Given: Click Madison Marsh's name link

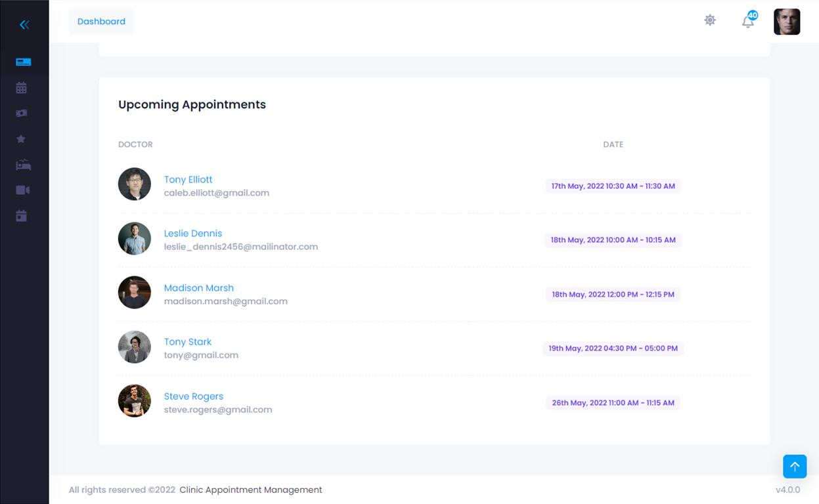Looking at the screenshot, I should [198, 288].
